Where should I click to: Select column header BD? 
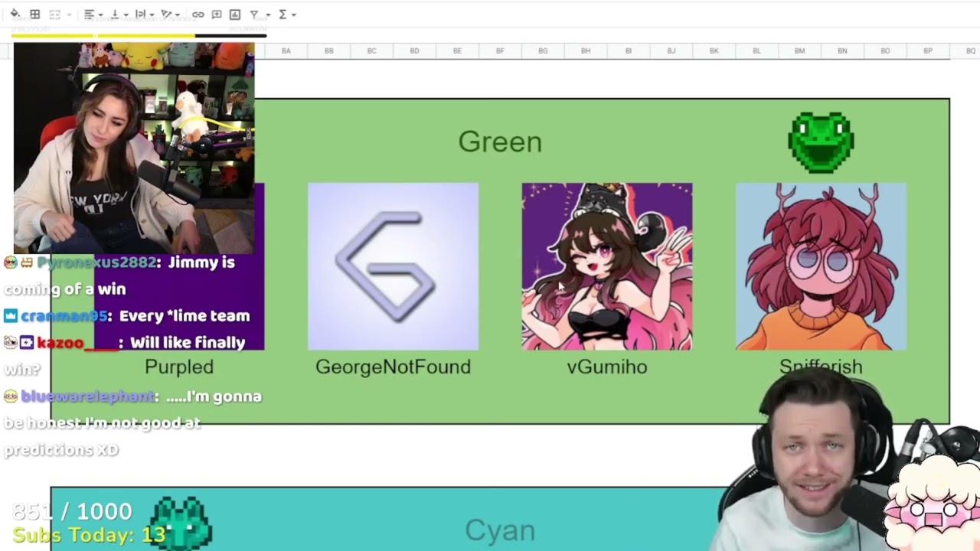pos(414,51)
